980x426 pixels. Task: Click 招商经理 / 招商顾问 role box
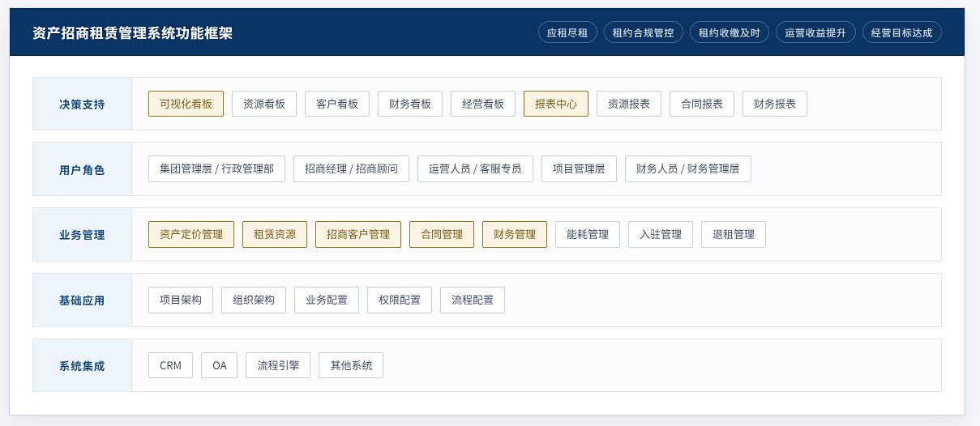tap(351, 169)
